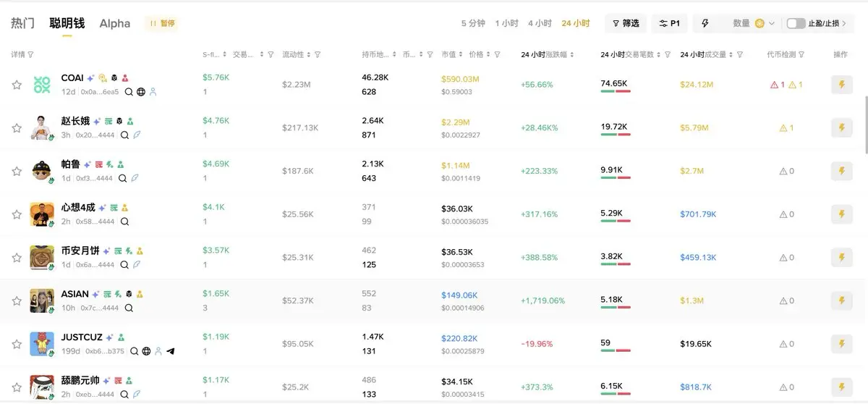Click the sparkle icon next to ASIAN
The height and width of the screenshot is (404, 868).
(x=95, y=295)
